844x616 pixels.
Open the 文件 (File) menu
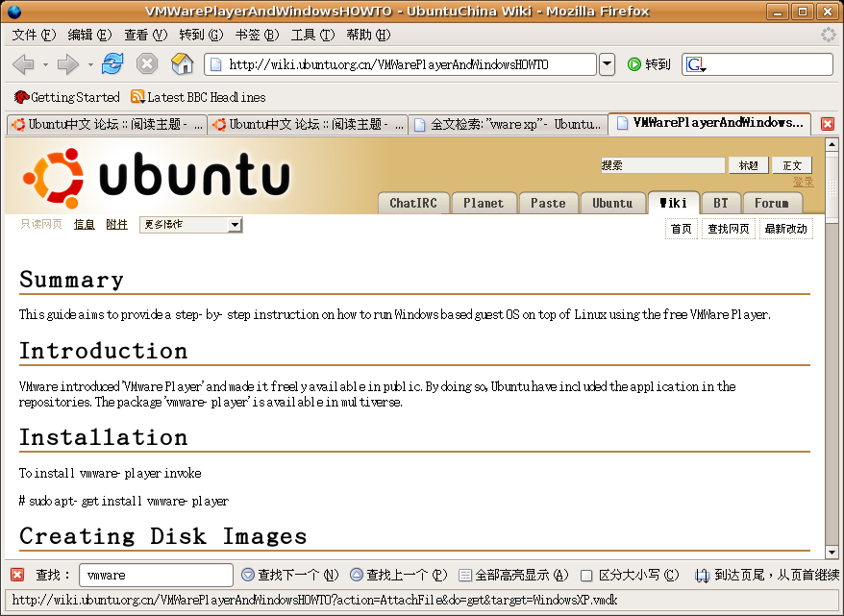34,35
